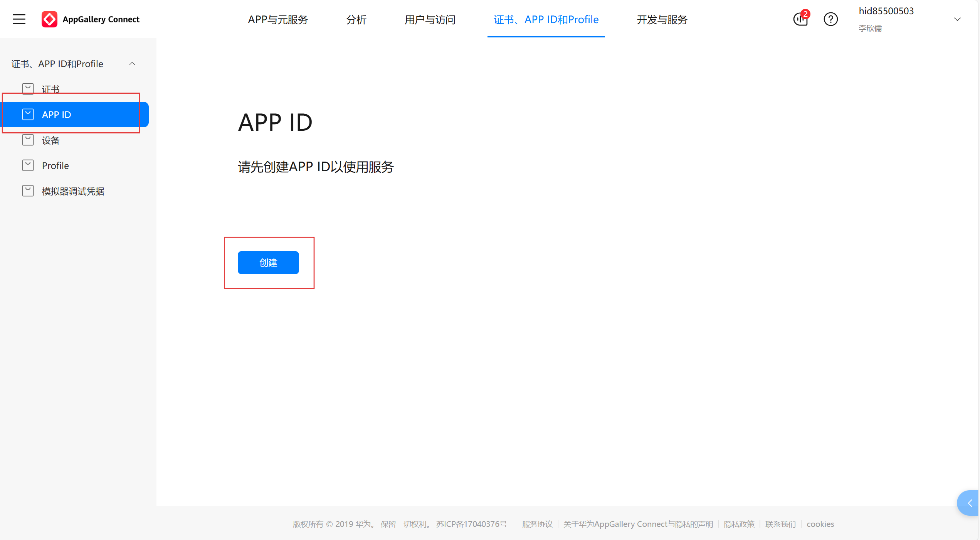
Task: Click the AppGallery Connect logo
Action: tap(49, 19)
